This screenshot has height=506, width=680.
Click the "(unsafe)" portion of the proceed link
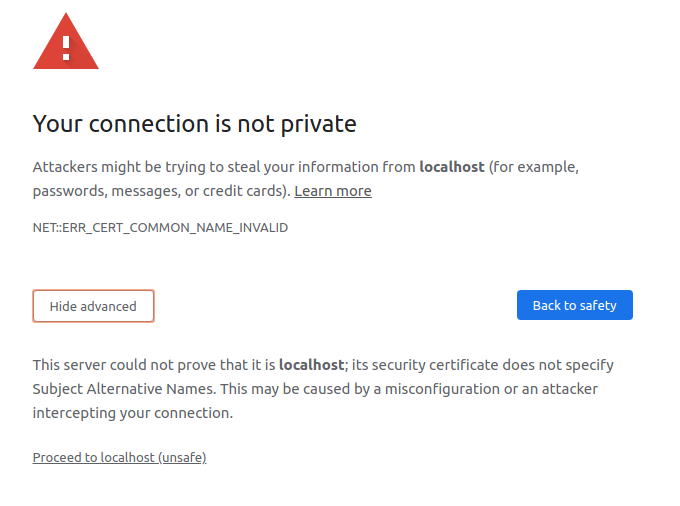click(x=182, y=457)
